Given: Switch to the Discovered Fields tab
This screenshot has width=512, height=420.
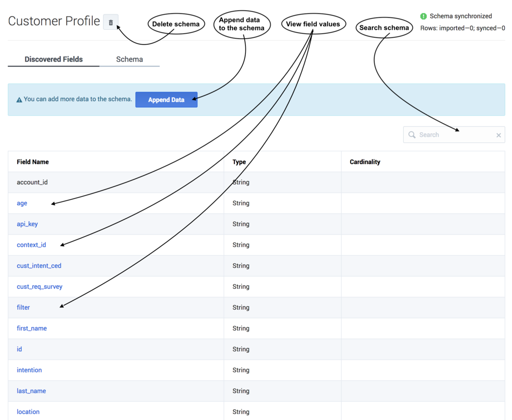Looking at the screenshot, I should click(54, 59).
